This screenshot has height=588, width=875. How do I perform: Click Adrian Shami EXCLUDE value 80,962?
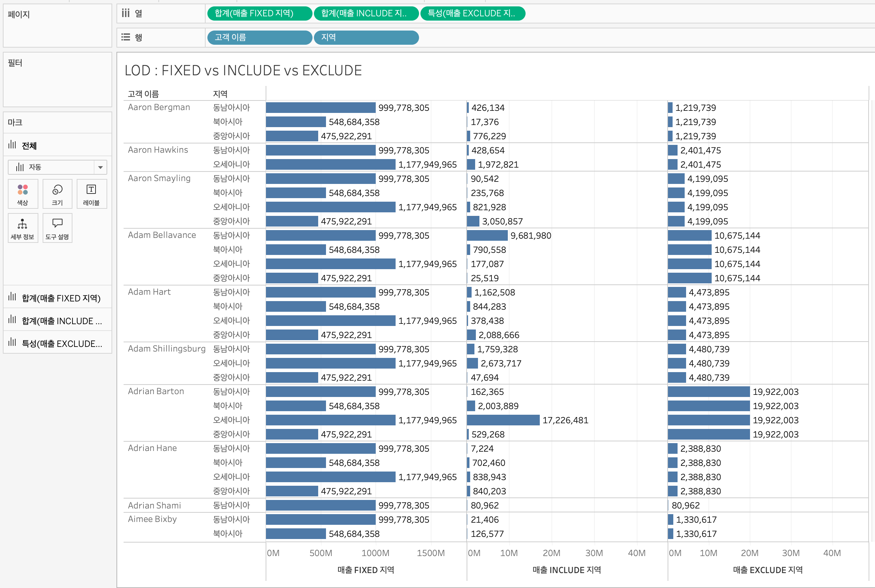point(686,506)
